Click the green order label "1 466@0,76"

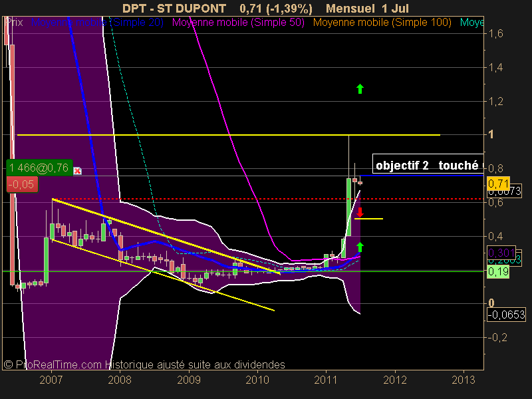(39, 168)
